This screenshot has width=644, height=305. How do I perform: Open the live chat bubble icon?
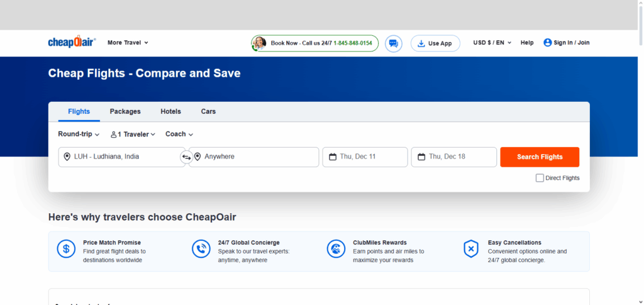[x=394, y=43]
